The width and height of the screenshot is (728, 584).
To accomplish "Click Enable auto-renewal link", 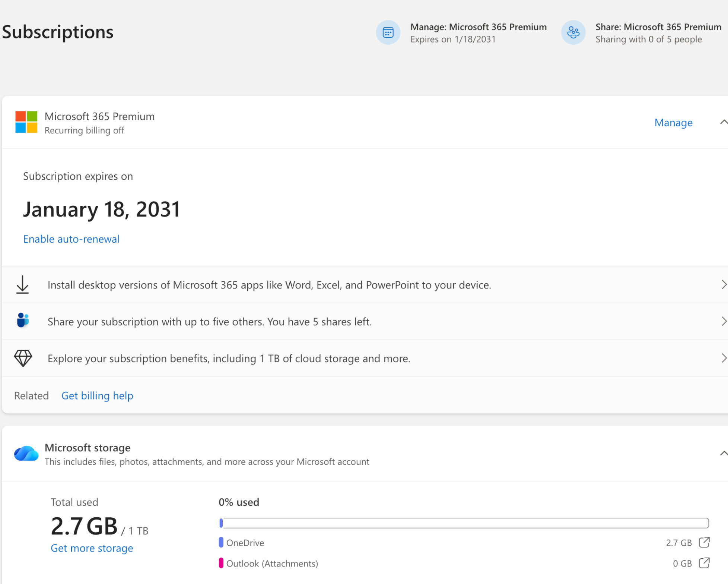I will (71, 239).
